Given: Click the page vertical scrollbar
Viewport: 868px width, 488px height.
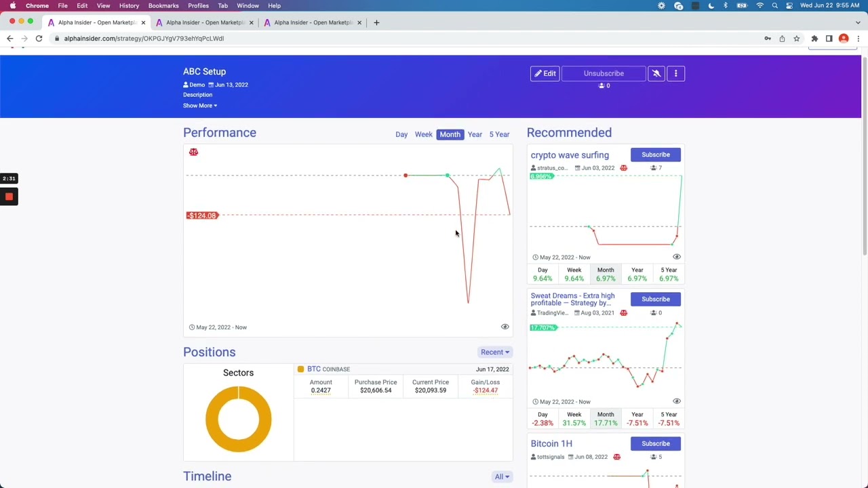Looking at the screenshot, I should tap(865, 156).
